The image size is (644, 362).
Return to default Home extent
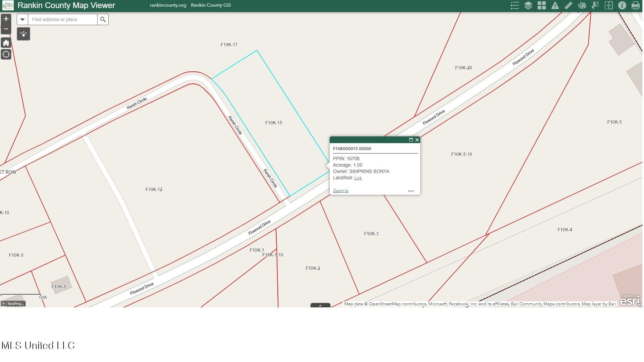6,43
